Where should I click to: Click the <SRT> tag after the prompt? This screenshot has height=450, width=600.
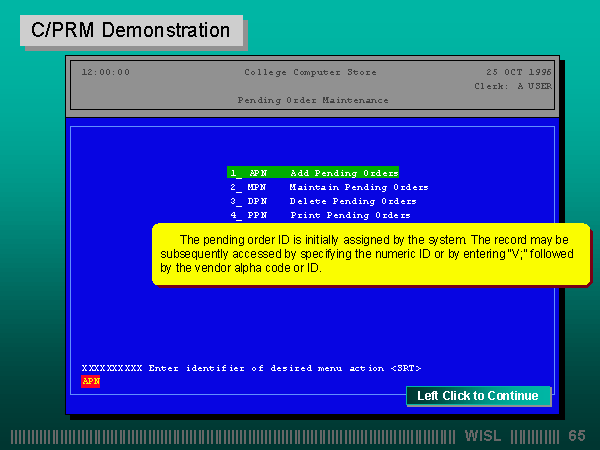point(405,368)
